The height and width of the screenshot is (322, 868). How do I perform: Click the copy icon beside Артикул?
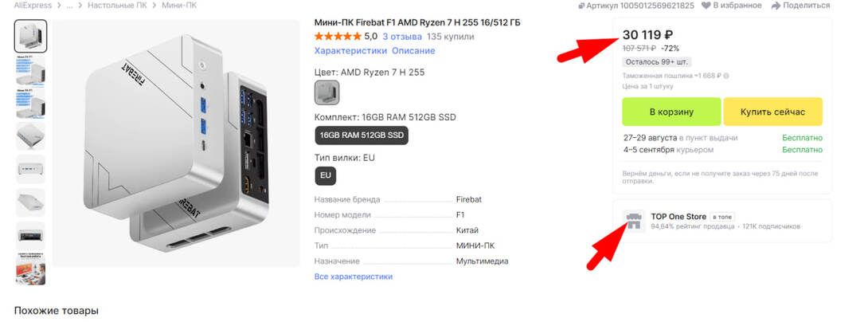[581, 6]
